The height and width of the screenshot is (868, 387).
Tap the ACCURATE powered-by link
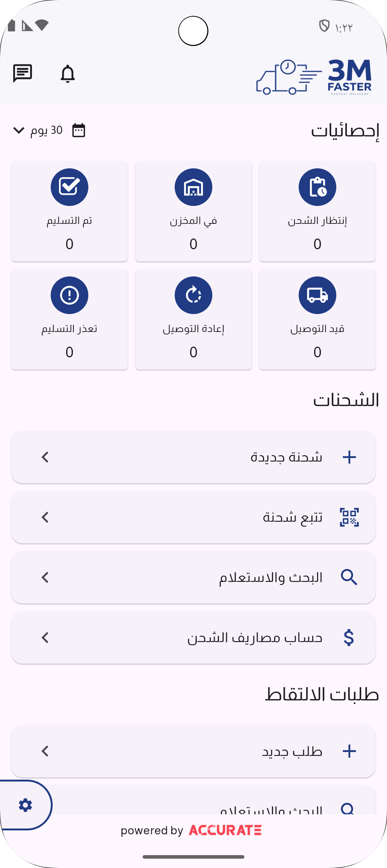pos(225,830)
